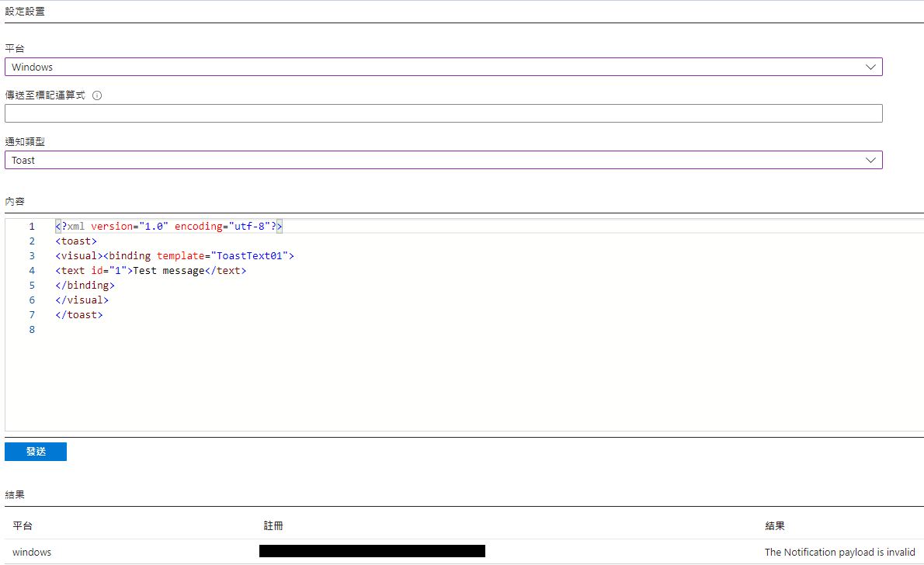Click the 內容 section label

point(15,202)
